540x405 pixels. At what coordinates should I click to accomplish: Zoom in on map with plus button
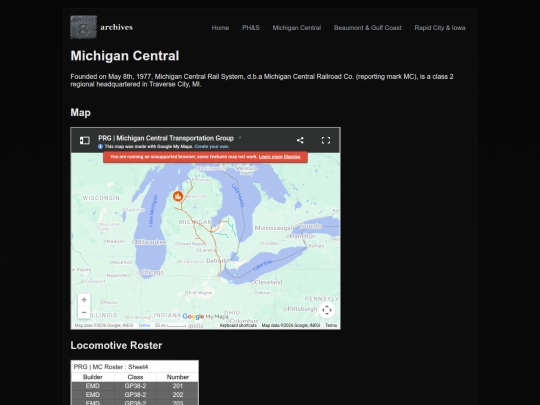[84, 300]
